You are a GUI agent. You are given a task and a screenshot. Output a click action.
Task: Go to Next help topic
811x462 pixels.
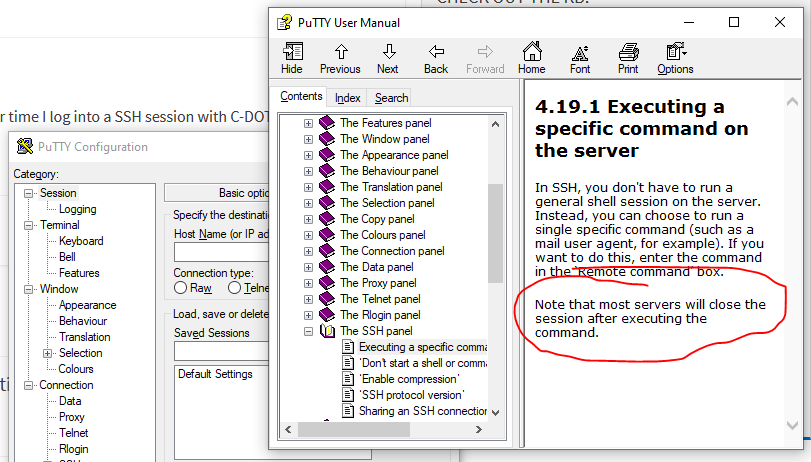pos(388,58)
